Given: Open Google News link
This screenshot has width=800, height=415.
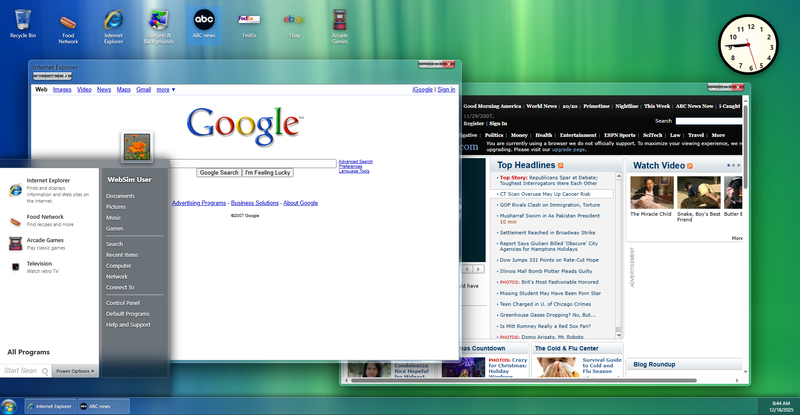Looking at the screenshot, I should point(104,89).
